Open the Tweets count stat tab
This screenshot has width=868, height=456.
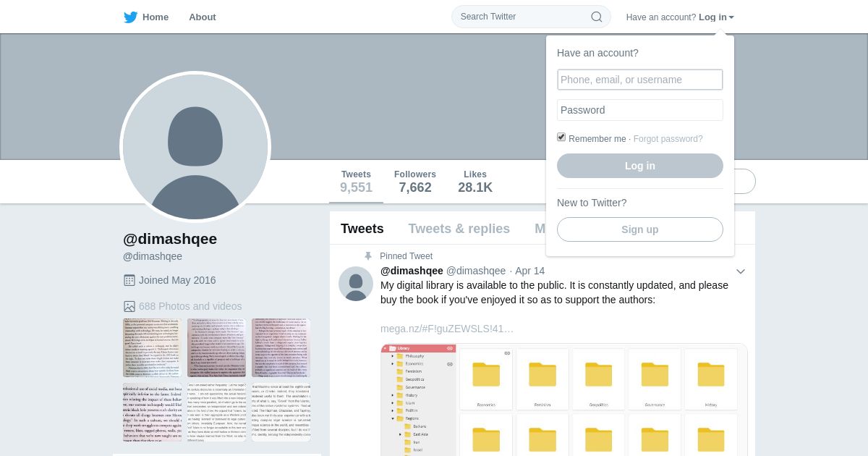tap(356, 182)
